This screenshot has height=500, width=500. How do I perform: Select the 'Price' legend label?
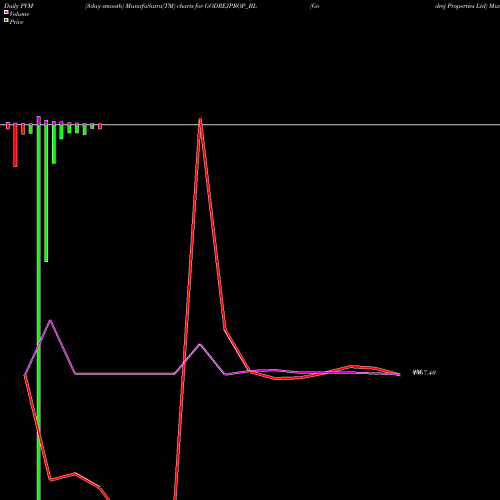(16, 22)
